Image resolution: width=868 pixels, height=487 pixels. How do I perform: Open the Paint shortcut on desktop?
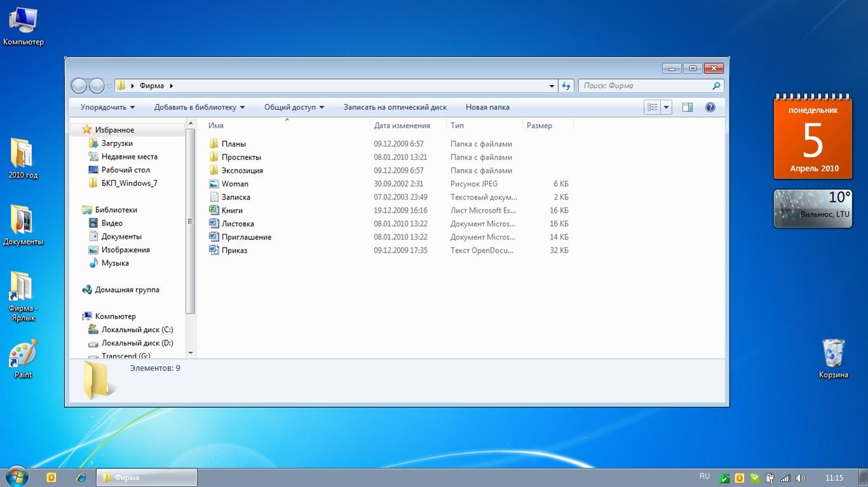[x=23, y=354]
